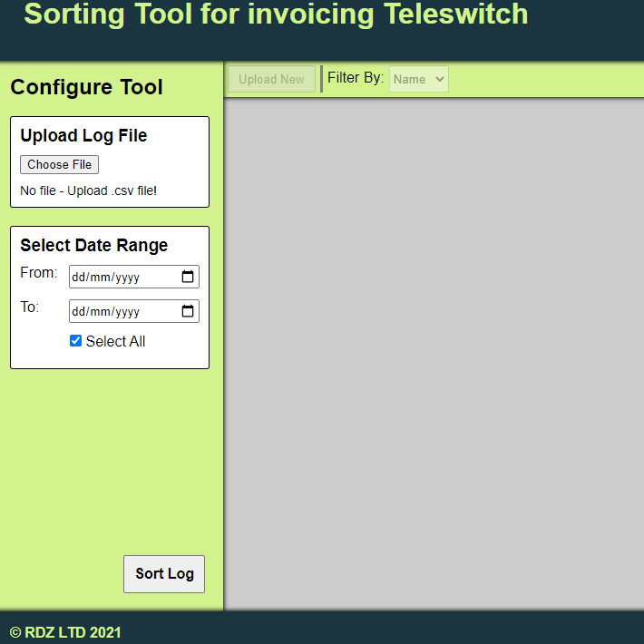Click the Upload New button

(271, 79)
